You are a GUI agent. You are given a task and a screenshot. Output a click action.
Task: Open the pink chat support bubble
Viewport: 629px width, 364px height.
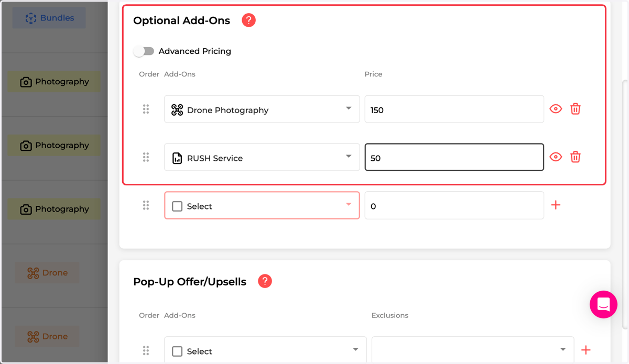coord(603,304)
